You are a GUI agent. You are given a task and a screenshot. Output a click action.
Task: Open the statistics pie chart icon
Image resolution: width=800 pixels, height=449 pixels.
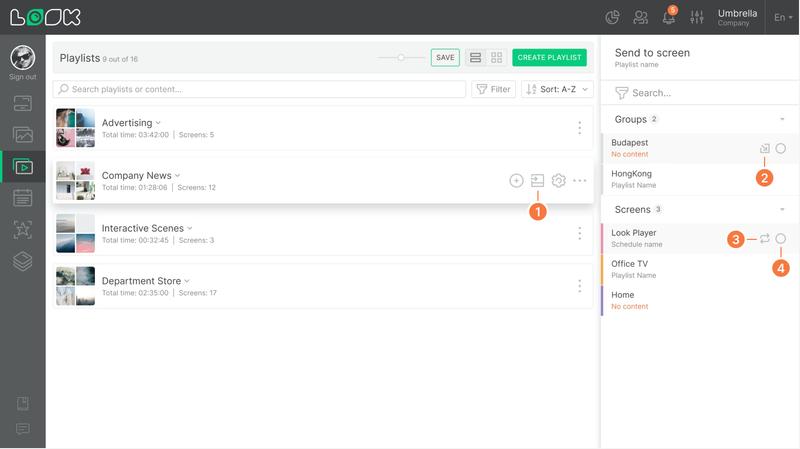tap(612, 18)
